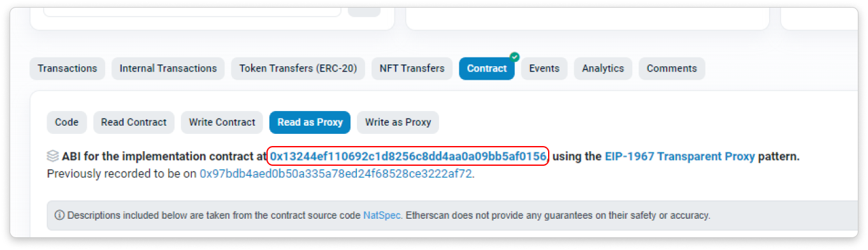The height and width of the screenshot is (250, 868).
Task: Switch to the Internal Transactions tab
Action: [168, 68]
